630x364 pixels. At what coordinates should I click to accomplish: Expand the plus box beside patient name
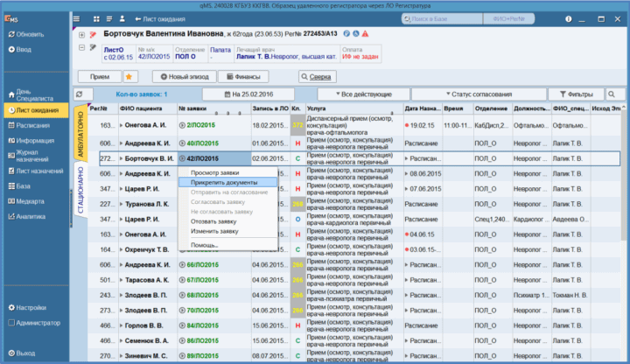click(82, 34)
